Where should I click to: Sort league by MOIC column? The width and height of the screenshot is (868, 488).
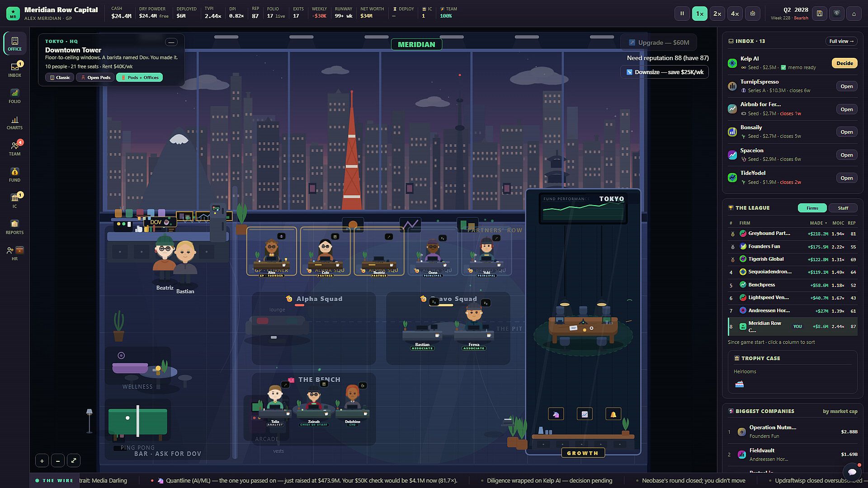[838, 223]
